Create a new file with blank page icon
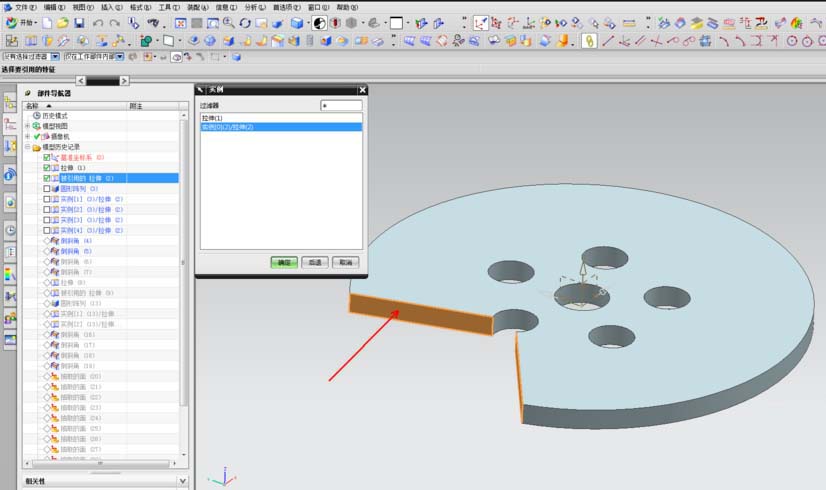 tap(47, 22)
